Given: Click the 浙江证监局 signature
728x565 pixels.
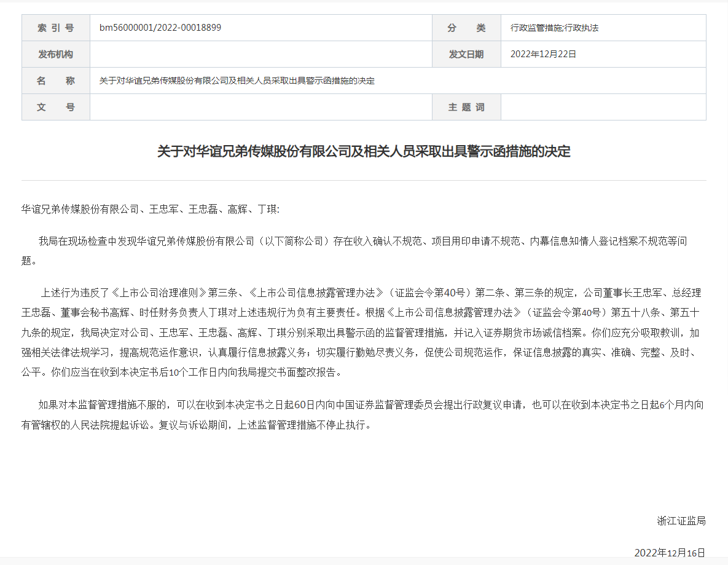Looking at the screenshot, I should (x=681, y=521).
